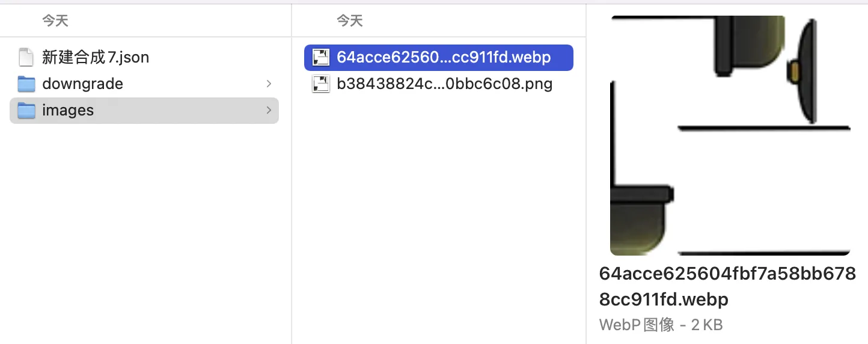Select the images folder label

[68, 111]
